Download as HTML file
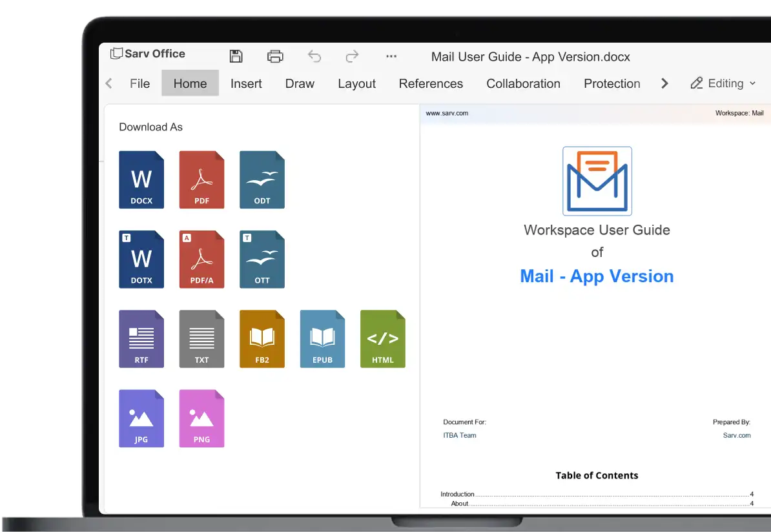This screenshot has width=771, height=532. (383, 339)
